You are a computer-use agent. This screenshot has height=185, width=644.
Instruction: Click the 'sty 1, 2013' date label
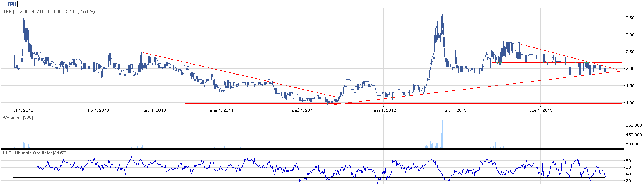tap(456, 110)
